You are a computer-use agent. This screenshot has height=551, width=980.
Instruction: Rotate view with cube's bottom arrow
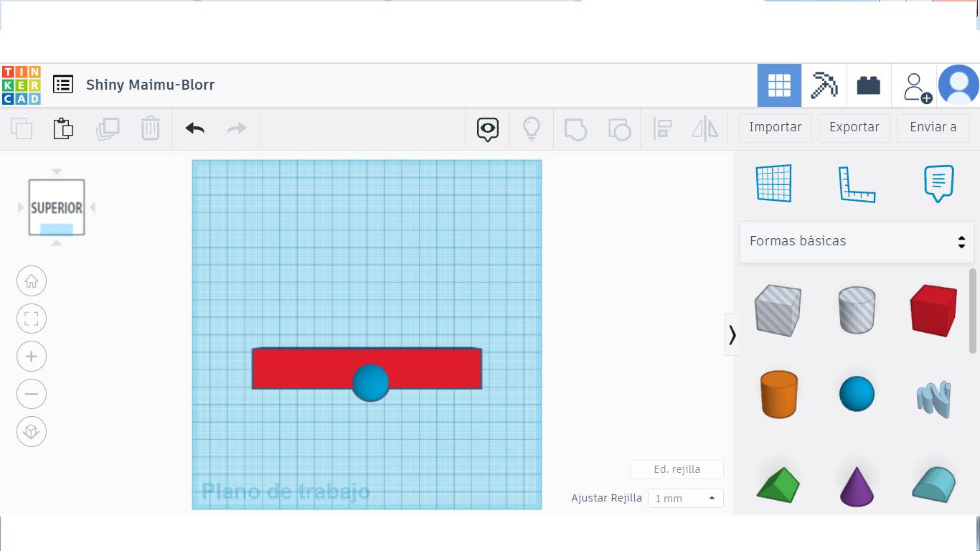(x=57, y=243)
